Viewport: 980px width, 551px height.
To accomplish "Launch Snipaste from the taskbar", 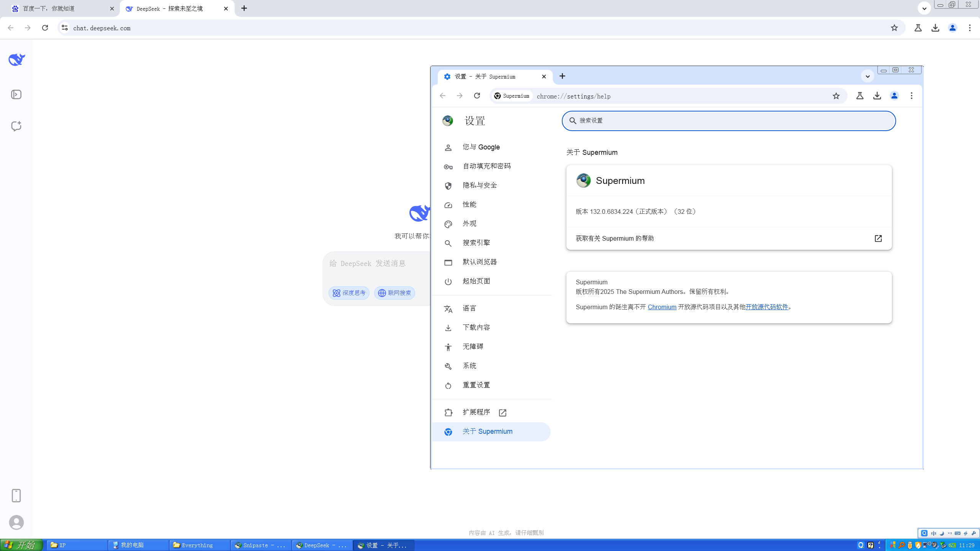I will click(x=260, y=545).
